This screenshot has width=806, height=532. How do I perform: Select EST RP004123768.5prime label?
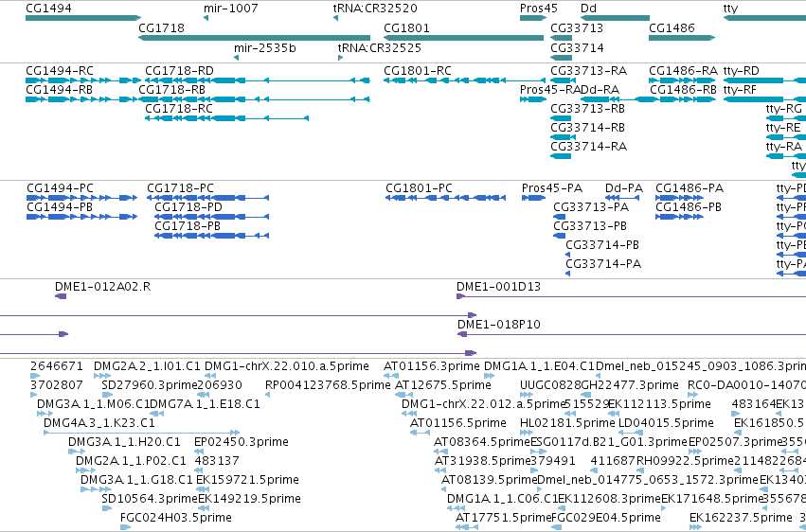(328, 385)
